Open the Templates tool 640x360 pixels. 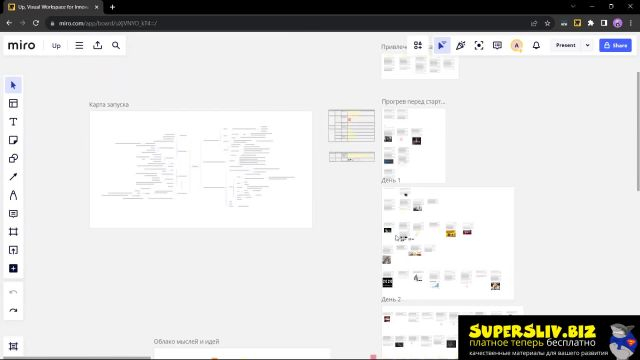pos(13,104)
